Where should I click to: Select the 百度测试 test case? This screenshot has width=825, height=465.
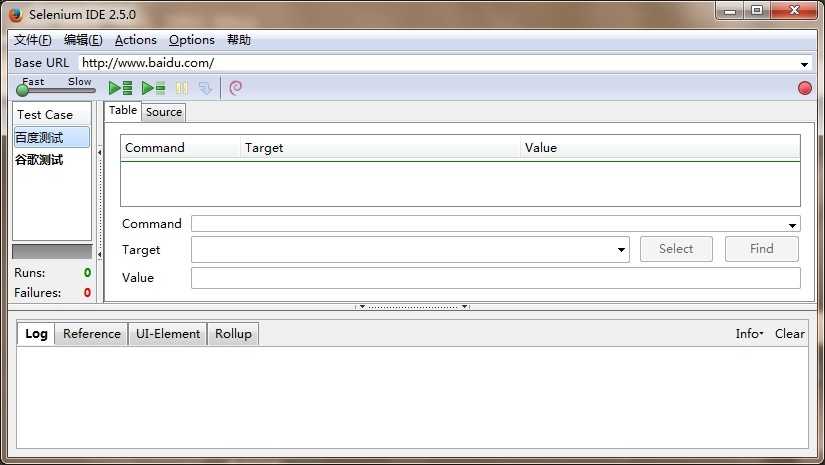coord(52,137)
